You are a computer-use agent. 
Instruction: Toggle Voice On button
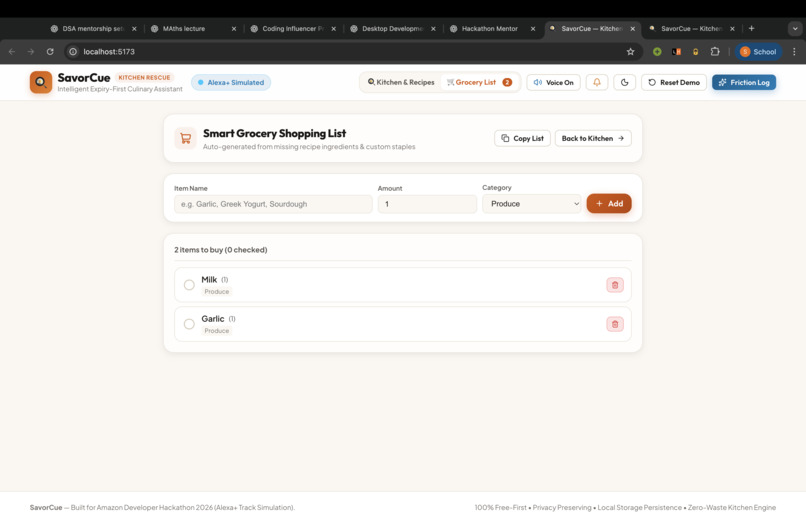554,82
